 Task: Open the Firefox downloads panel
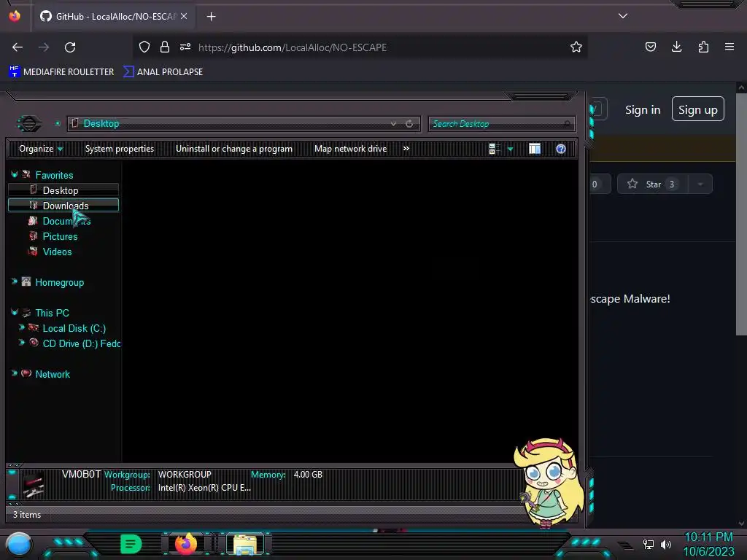pyautogui.click(x=676, y=47)
